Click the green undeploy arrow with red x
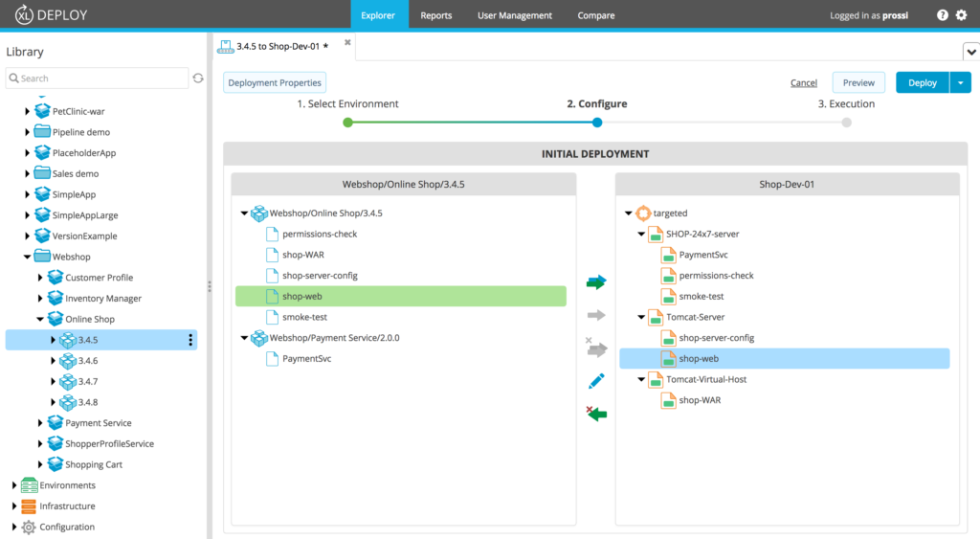 [x=596, y=414]
